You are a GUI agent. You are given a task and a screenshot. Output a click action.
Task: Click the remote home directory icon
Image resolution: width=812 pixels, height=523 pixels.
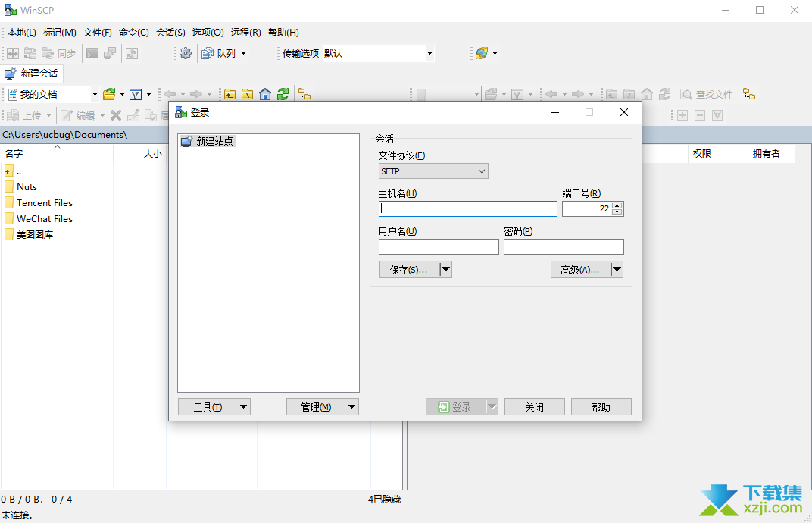pyautogui.click(x=647, y=94)
